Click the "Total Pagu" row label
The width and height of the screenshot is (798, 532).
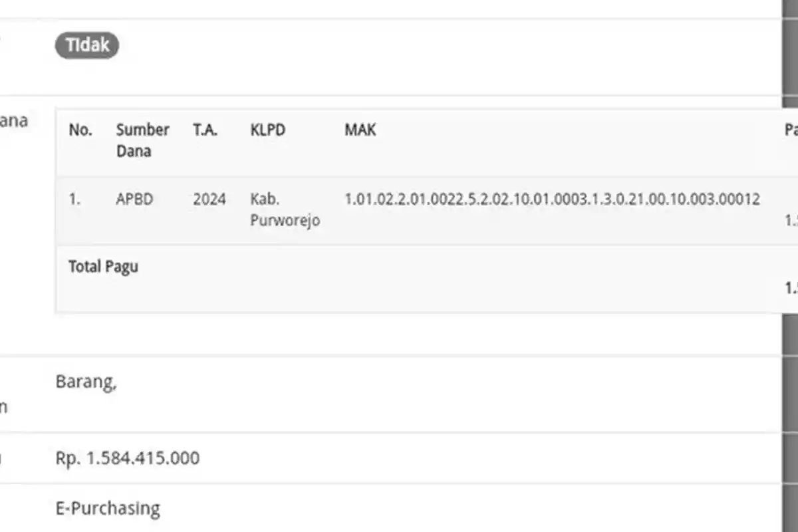(103, 267)
